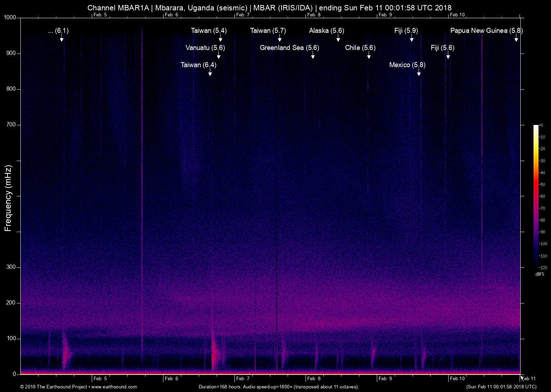Click the arrow marker under Alaska (5.6)
Viewport: 551px width, 392px height.
click(x=338, y=39)
